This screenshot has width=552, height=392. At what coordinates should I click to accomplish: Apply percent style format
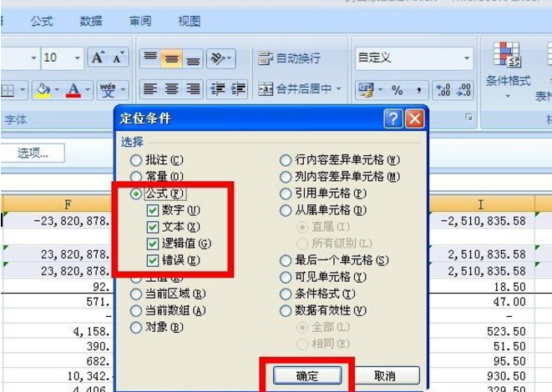[x=398, y=90]
